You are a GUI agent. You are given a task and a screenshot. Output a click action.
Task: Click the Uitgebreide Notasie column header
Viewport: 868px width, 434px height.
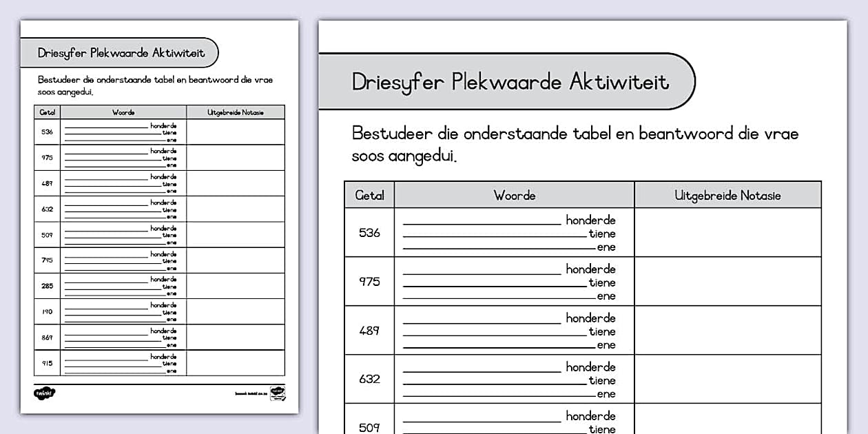point(727,195)
